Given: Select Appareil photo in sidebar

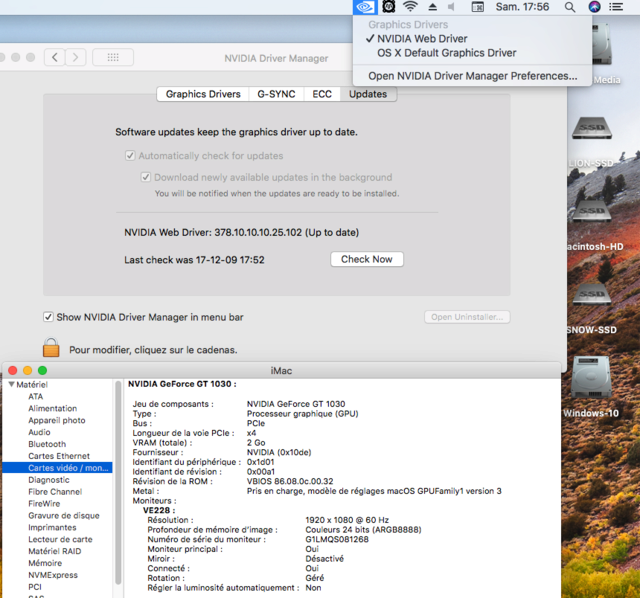Looking at the screenshot, I should pyautogui.click(x=57, y=420).
